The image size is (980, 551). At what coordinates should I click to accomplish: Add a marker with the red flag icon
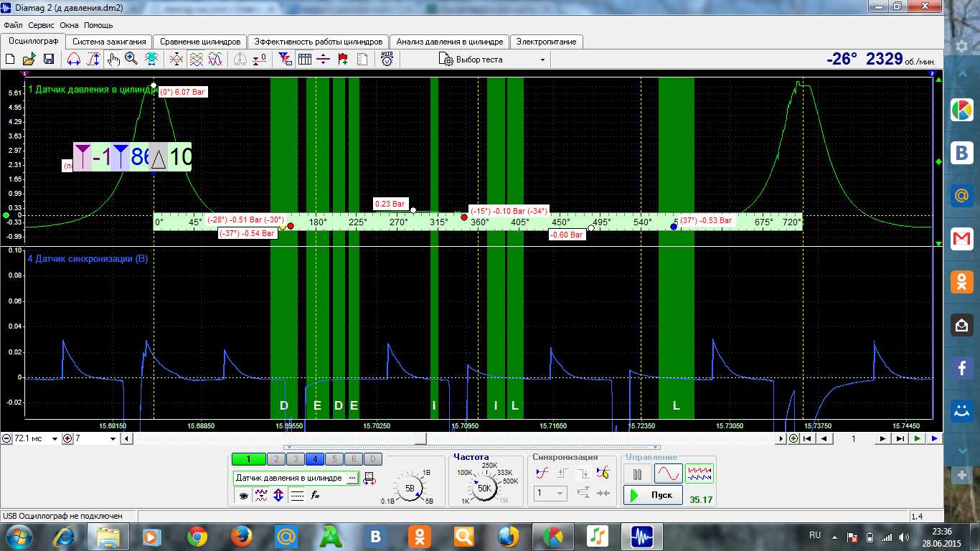pyautogui.click(x=343, y=60)
